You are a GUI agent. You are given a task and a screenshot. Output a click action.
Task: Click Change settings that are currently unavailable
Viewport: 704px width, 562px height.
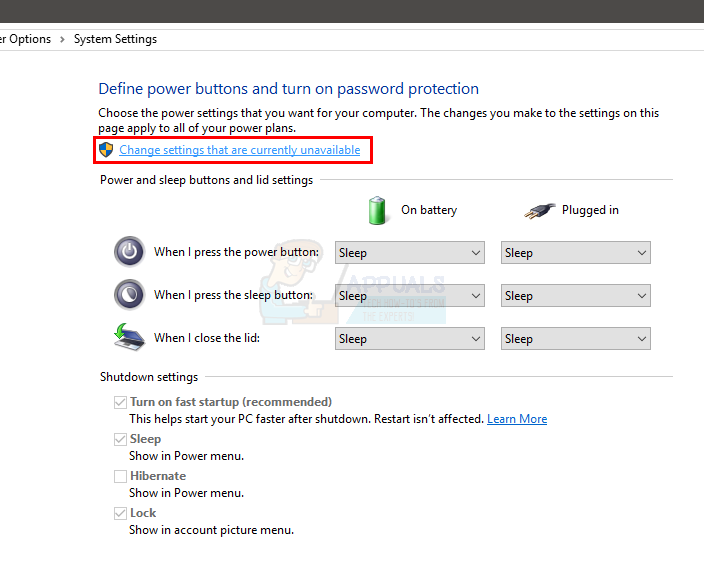pos(239,150)
